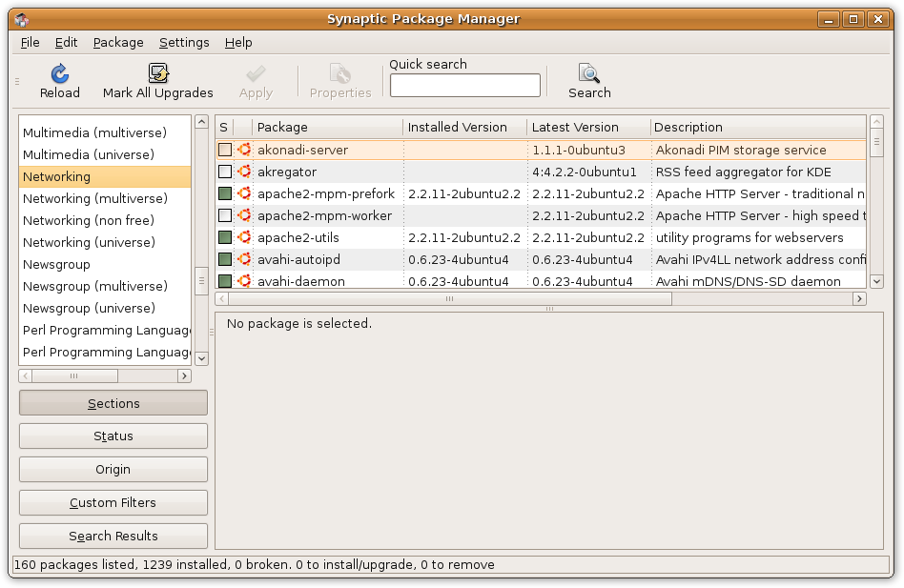Toggle the status checkbox for akonadi-server
Image resolution: width=904 pixels, height=588 pixels.
click(223, 150)
